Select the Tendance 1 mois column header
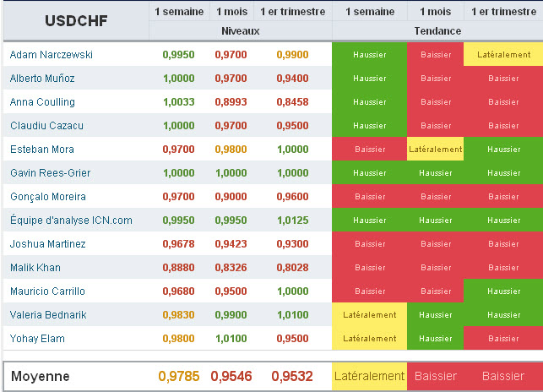Viewport: 543px width, 392px height. tap(435, 12)
